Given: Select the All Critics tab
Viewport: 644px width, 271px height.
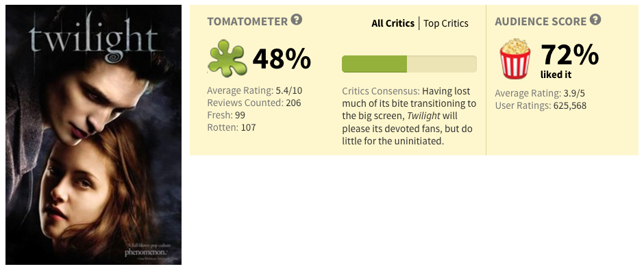Looking at the screenshot, I should (x=393, y=23).
